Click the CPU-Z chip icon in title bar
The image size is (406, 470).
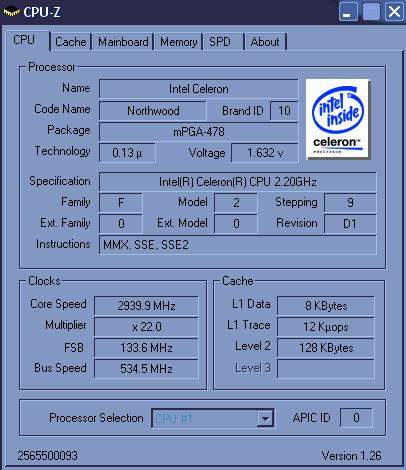pyautogui.click(x=11, y=12)
